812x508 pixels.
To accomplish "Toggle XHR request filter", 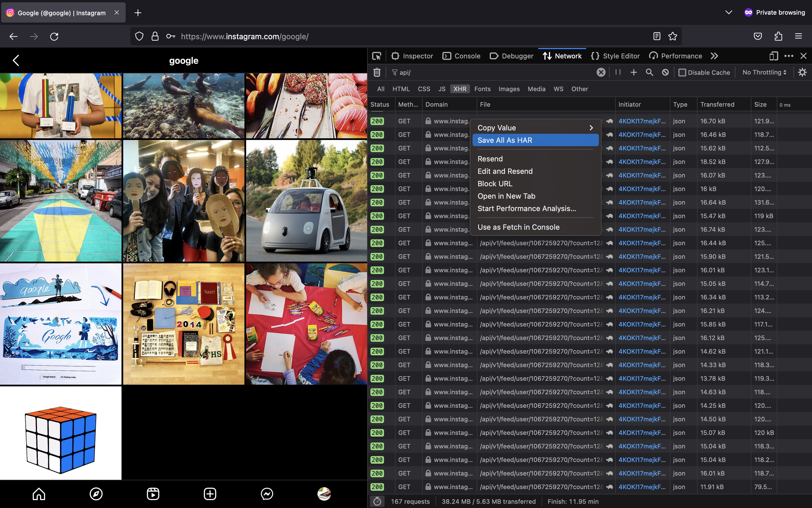I will tap(460, 89).
